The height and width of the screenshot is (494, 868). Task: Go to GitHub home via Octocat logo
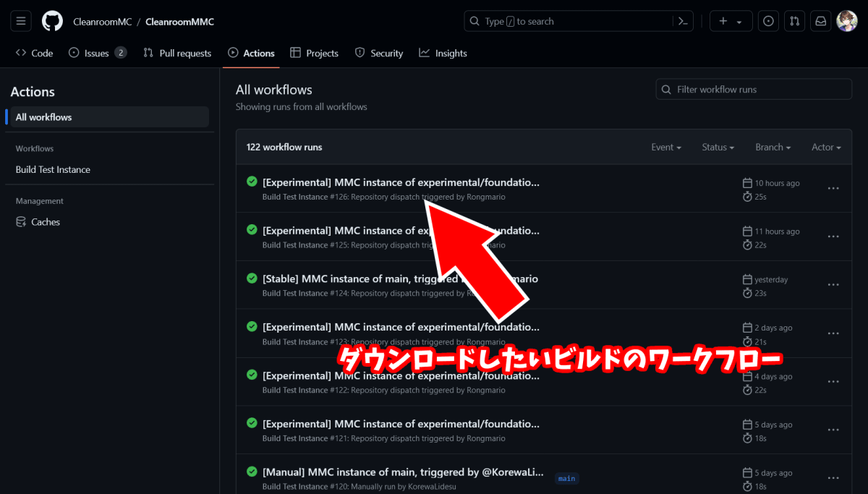(52, 21)
